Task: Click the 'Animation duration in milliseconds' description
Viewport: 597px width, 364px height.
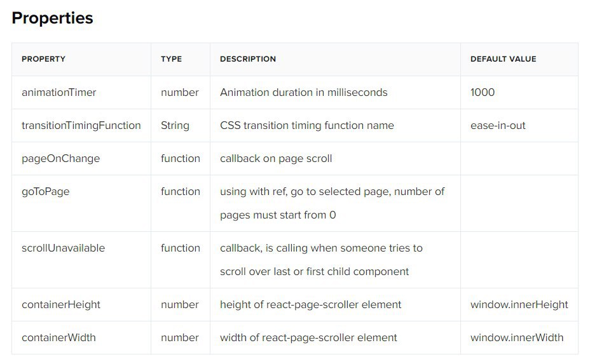Action: [x=303, y=92]
